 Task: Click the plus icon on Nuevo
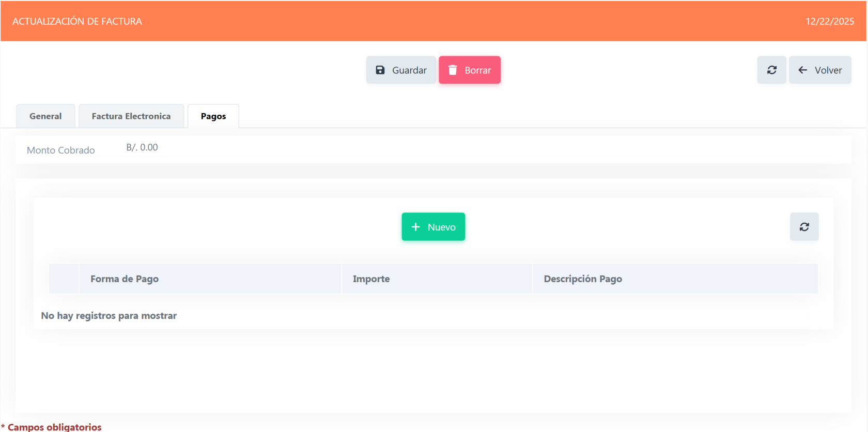pos(415,227)
